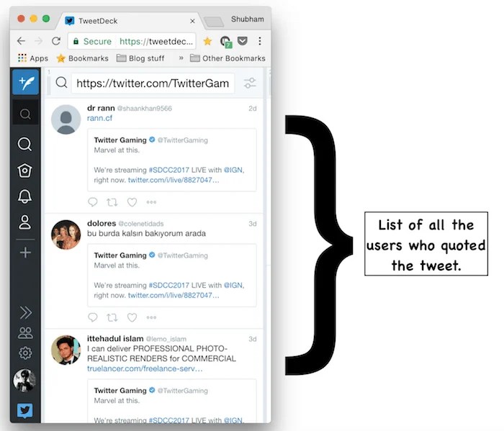Bookmark the page with the star icon
The image size is (504, 431).
point(207,41)
